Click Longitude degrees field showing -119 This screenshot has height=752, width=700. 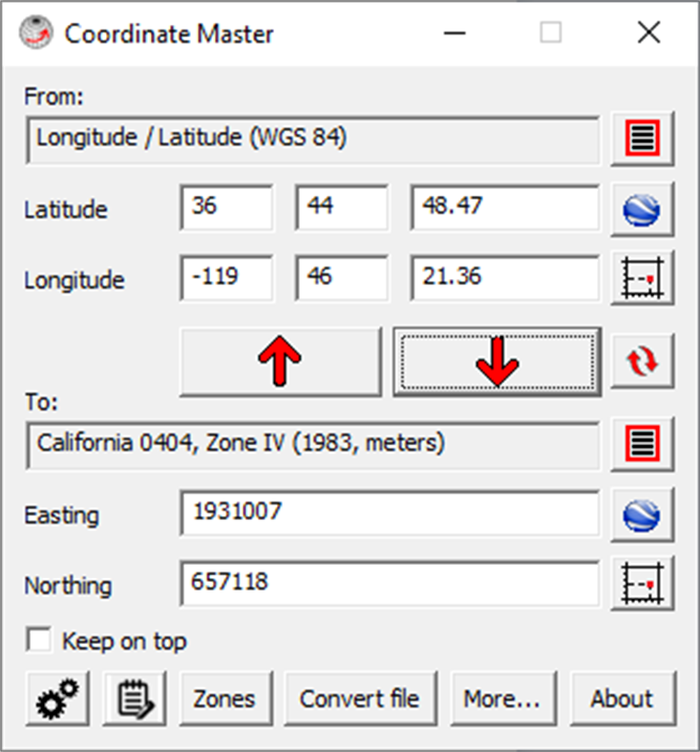coord(226,278)
